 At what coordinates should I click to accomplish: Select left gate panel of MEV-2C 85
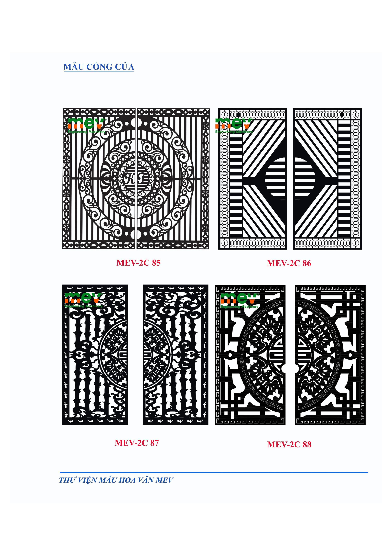coord(99,178)
